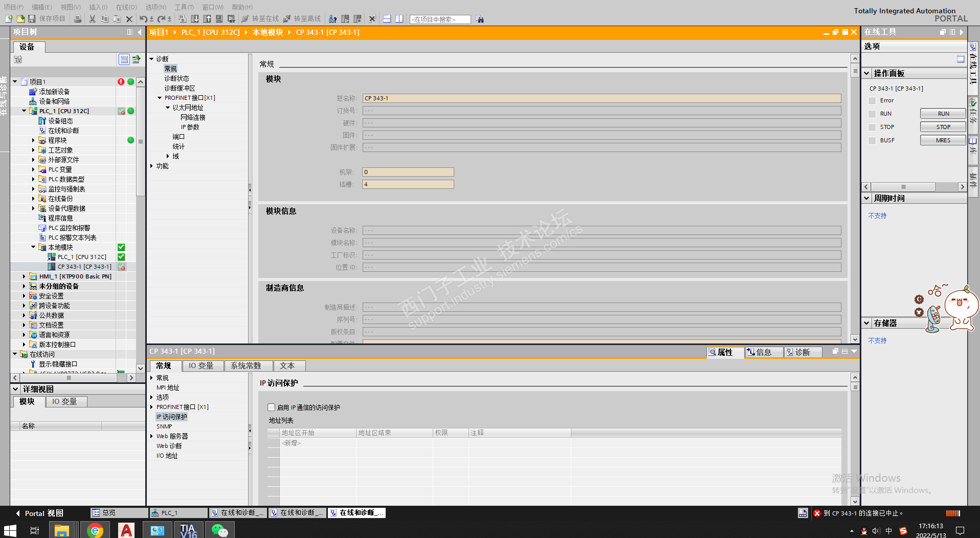
Task: Click the compile icon in toolbar
Action: [x=183, y=19]
